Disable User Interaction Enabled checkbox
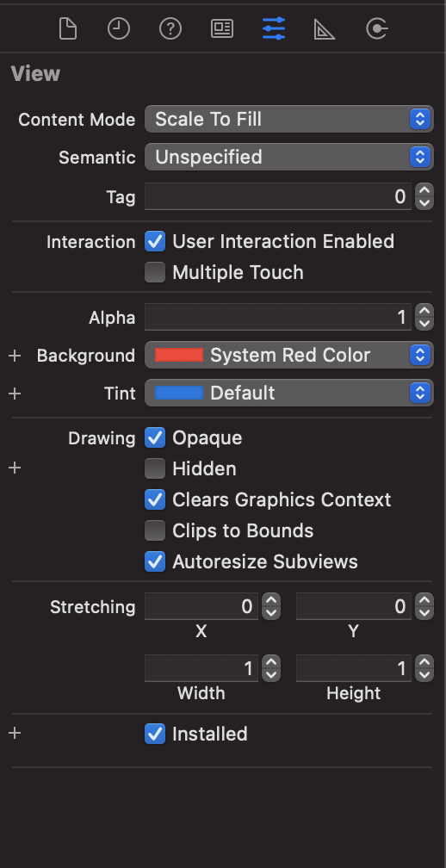This screenshot has height=868, width=446. coord(155,241)
